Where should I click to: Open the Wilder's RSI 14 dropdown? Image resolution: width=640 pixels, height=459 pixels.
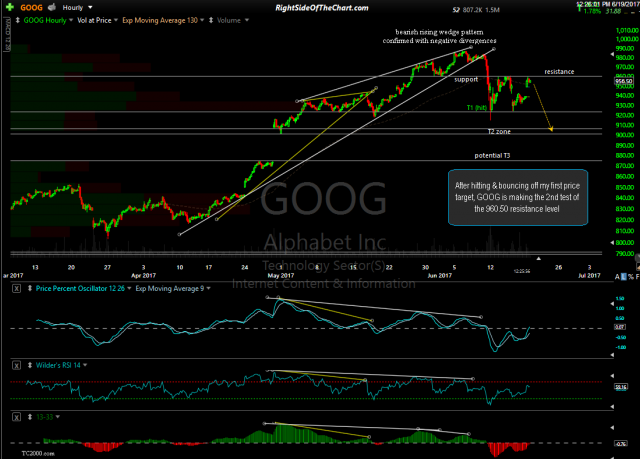pos(85,365)
